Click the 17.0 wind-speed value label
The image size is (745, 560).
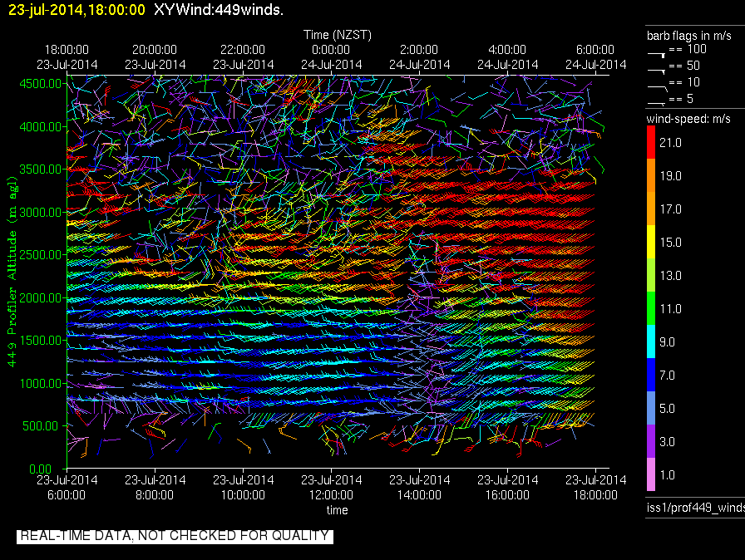pyautogui.click(x=670, y=209)
